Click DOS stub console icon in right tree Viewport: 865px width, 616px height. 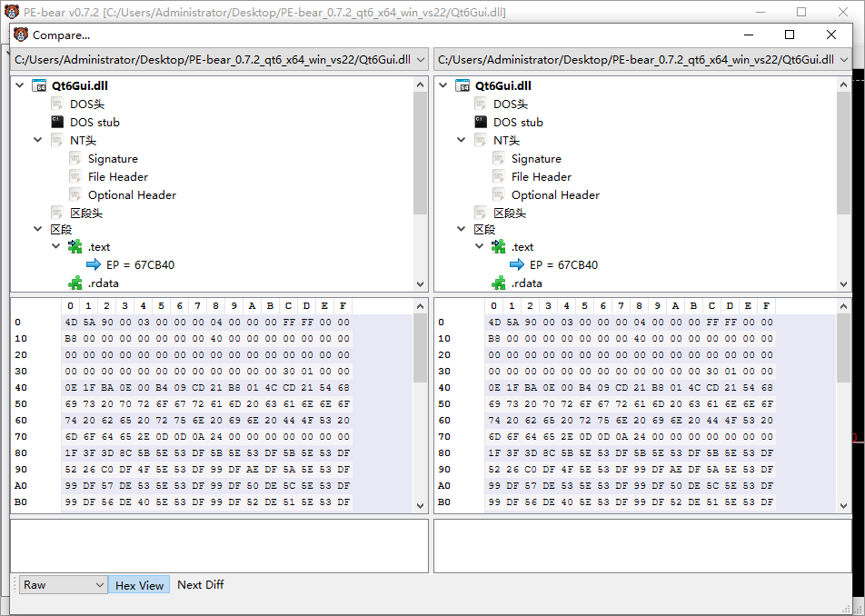[x=481, y=122]
